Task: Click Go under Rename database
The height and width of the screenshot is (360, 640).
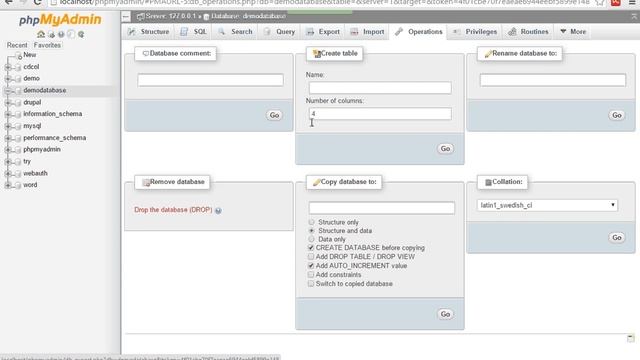Action: click(617, 116)
